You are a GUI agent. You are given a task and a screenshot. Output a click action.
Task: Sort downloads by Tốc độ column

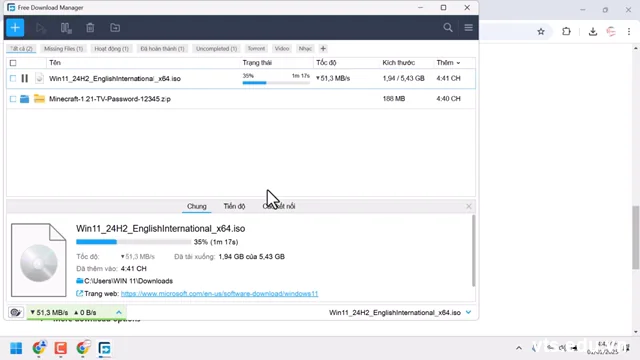click(326, 62)
